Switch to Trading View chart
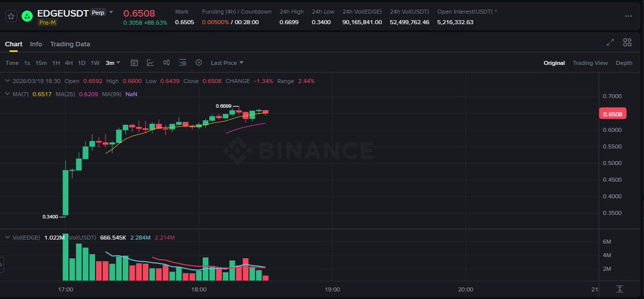 [x=590, y=63]
